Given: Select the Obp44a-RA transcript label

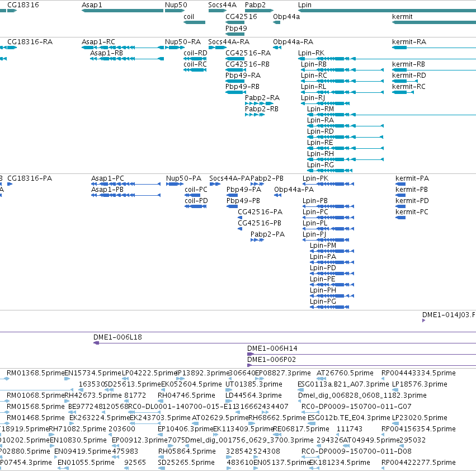Looking at the screenshot, I should click(x=293, y=42).
